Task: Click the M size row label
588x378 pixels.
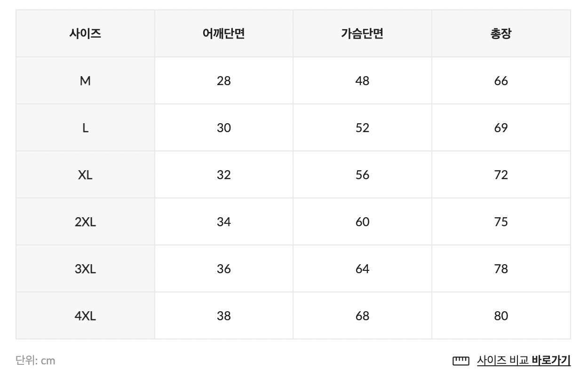Action: click(85, 81)
